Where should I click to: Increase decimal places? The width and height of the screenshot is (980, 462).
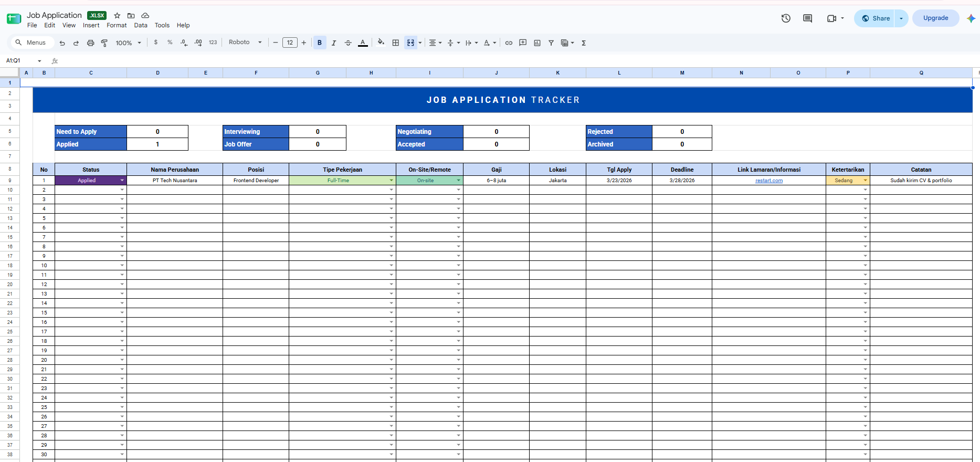pyautogui.click(x=198, y=43)
